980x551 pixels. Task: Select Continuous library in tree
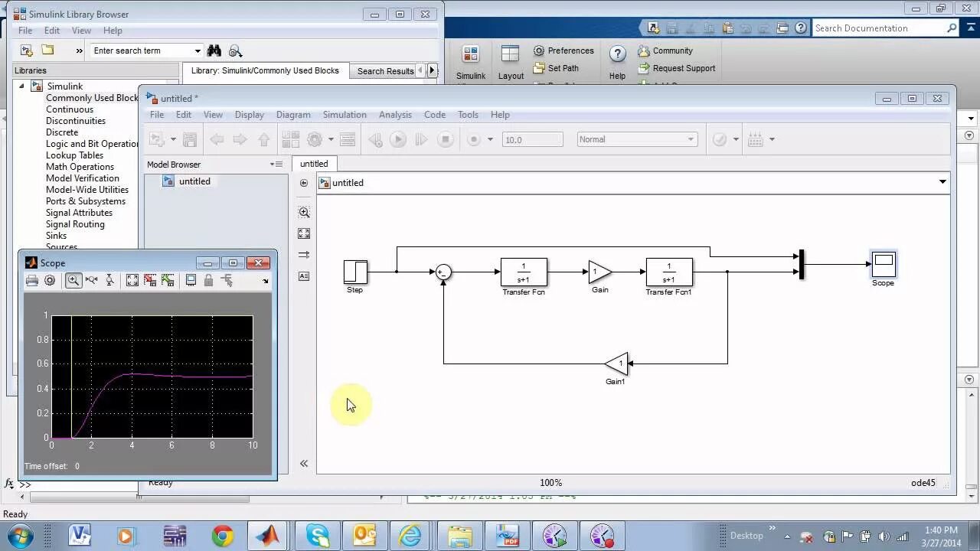click(70, 109)
